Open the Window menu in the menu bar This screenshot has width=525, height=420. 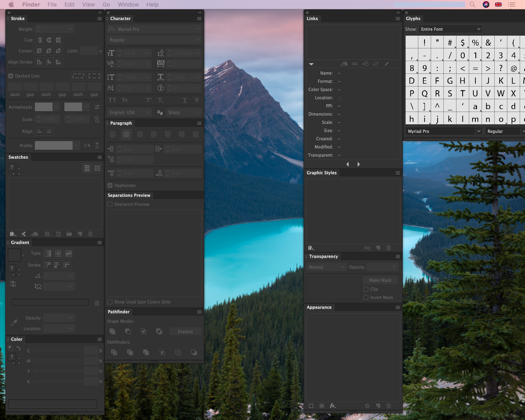click(128, 5)
